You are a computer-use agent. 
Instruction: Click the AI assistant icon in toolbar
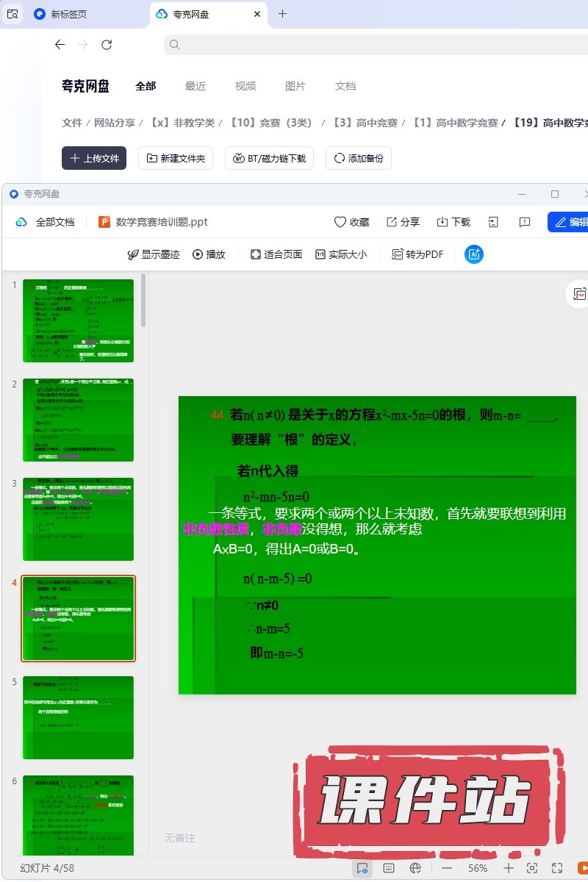coord(474,254)
